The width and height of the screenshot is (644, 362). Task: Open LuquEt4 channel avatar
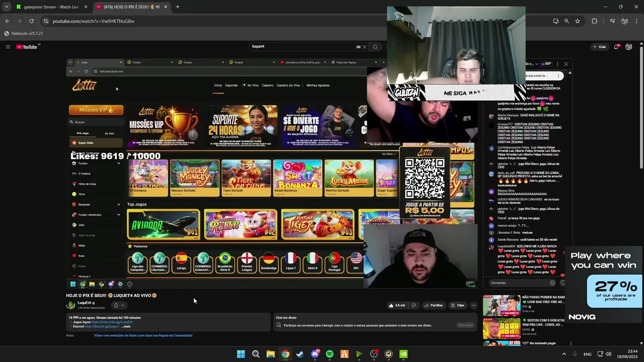71,305
